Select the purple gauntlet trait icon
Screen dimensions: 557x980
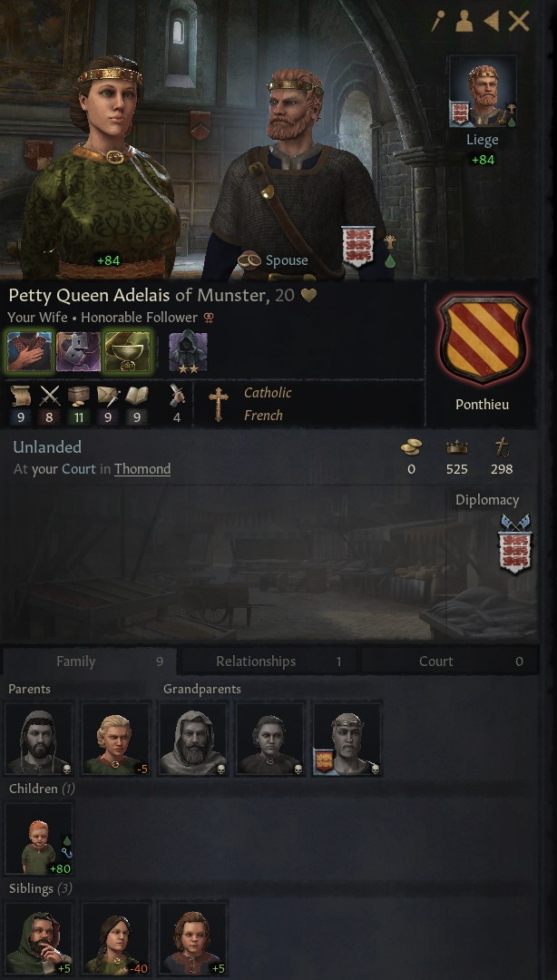[78, 352]
